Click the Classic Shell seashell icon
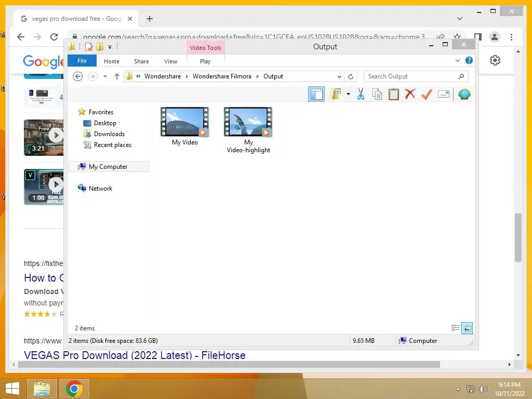The image size is (532, 399). tap(464, 94)
